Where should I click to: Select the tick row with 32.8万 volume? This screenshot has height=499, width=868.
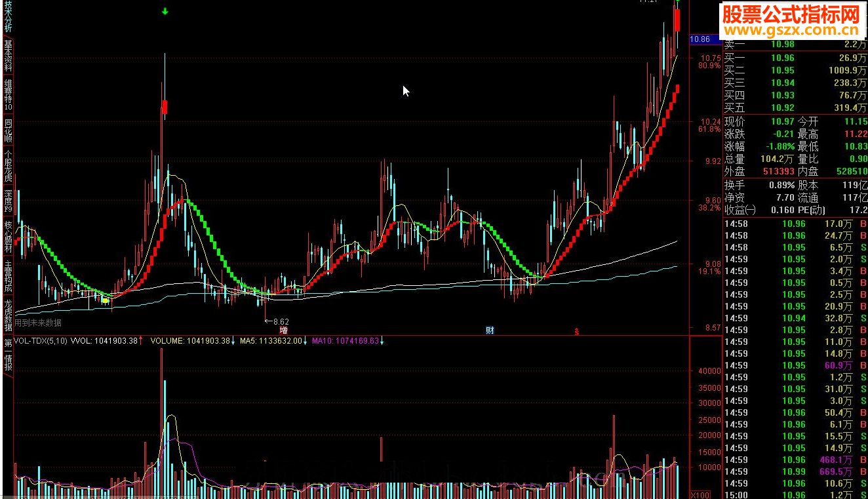(x=795, y=318)
